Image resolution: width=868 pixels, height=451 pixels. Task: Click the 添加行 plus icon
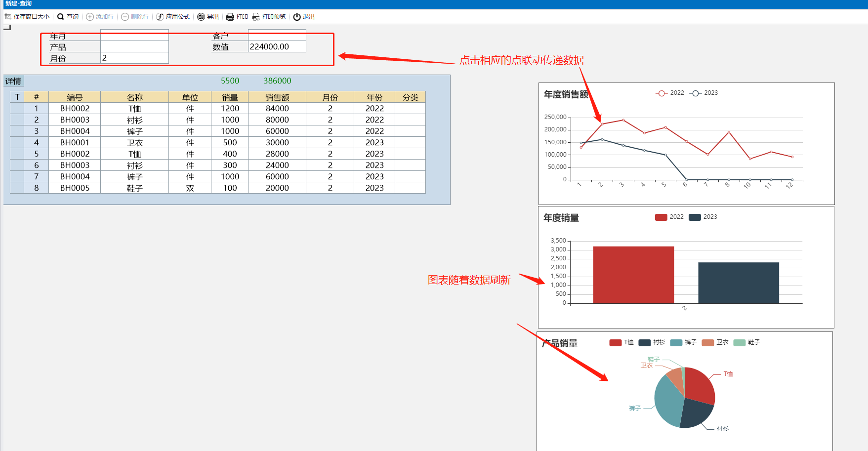pos(90,17)
